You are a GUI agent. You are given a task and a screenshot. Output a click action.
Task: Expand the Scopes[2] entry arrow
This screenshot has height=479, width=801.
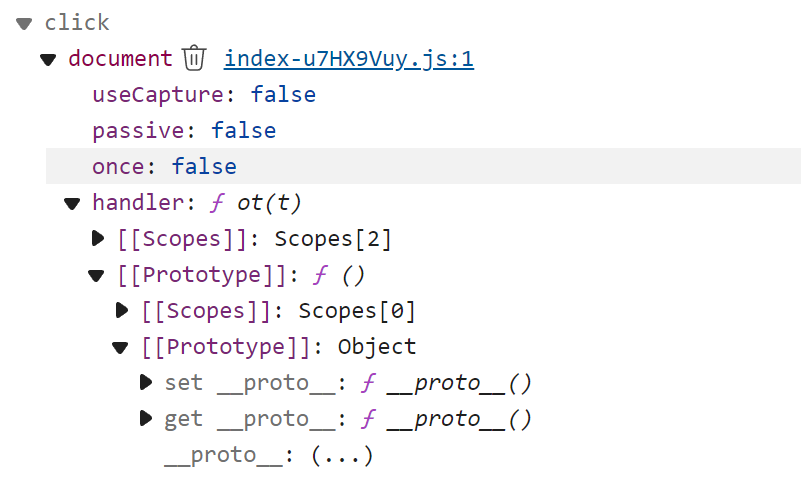click(98, 238)
